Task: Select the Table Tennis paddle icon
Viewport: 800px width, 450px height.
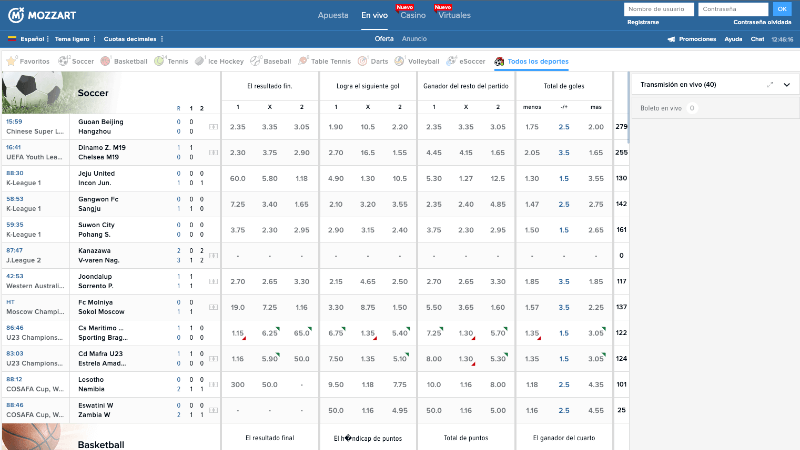Action: click(303, 61)
